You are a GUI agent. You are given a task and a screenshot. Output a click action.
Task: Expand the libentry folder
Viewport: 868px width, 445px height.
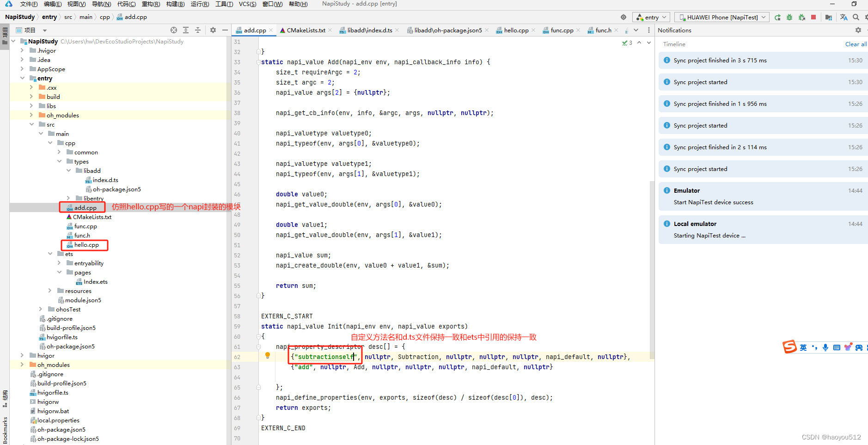(x=68, y=198)
